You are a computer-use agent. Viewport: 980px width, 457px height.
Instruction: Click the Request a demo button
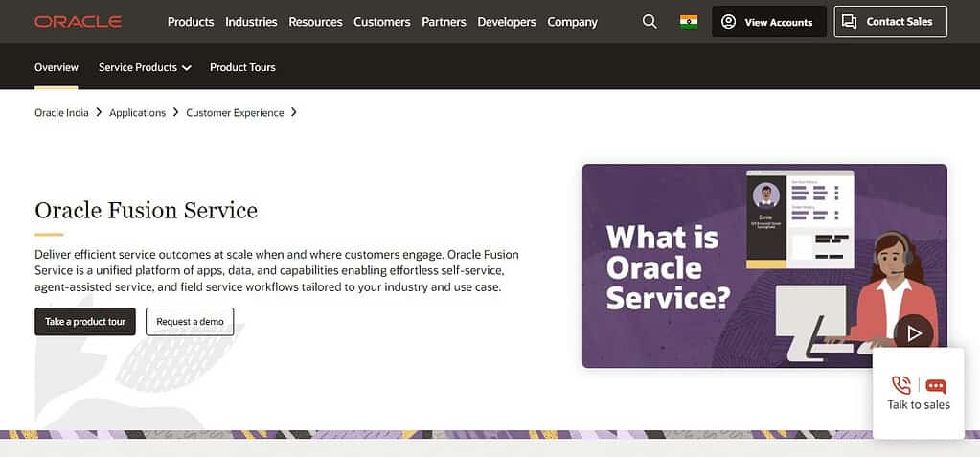[190, 321]
